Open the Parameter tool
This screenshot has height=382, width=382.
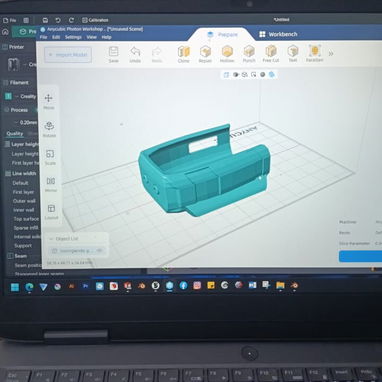coord(314,54)
